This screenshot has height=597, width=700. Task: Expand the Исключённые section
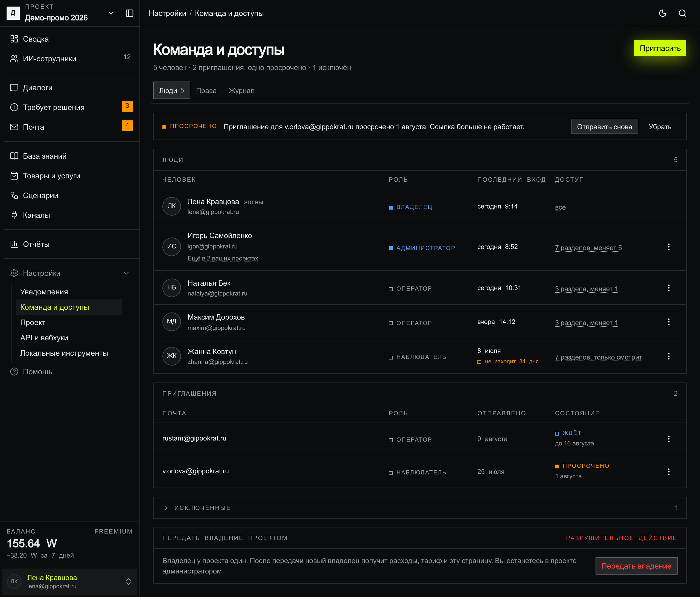pyautogui.click(x=420, y=508)
